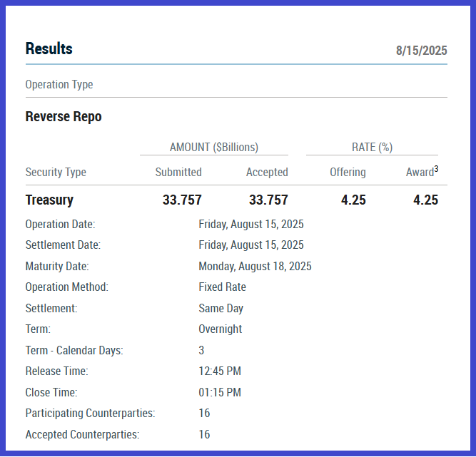Click the Fixed Rate operation method value
Viewport: 476px width, 457px height.
(x=222, y=287)
